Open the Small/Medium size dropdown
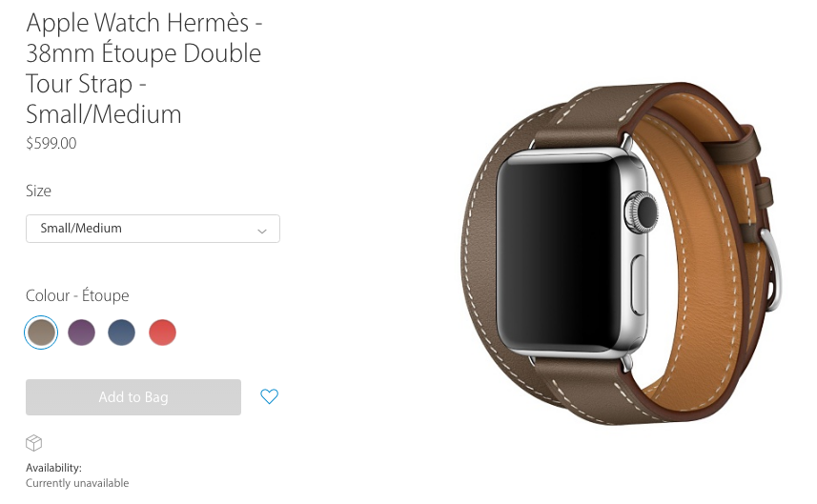This screenshot has width=817, height=504. 153,229
